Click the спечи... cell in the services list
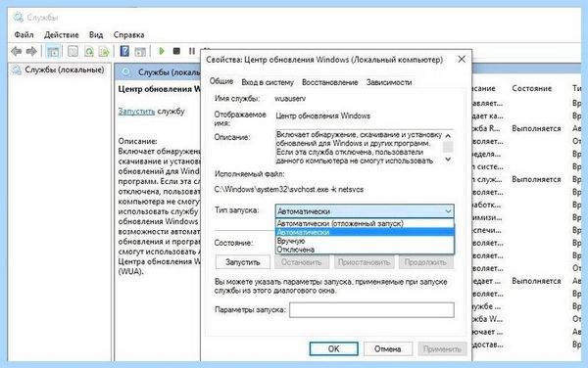The height and width of the screenshot is (368, 588). click(x=487, y=230)
